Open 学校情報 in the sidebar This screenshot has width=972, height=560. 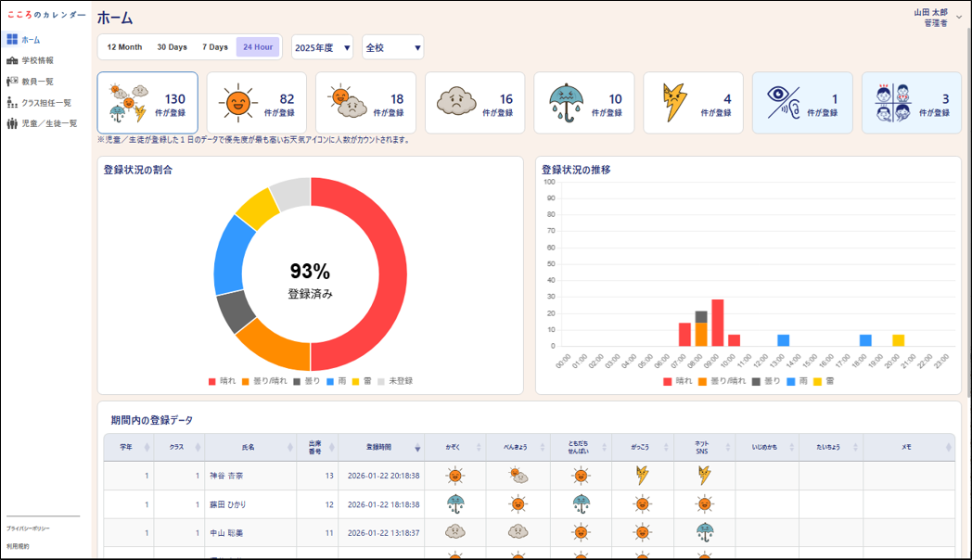[x=37, y=60]
